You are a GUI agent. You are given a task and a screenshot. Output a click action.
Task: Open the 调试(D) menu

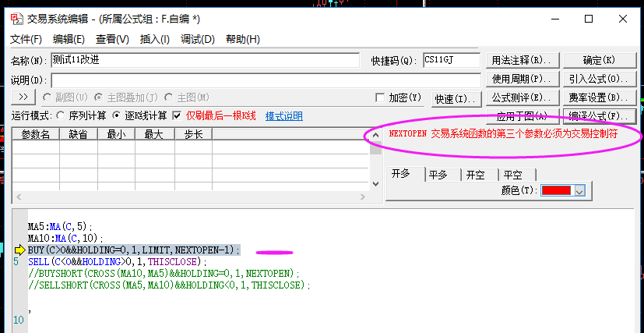point(197,39)
